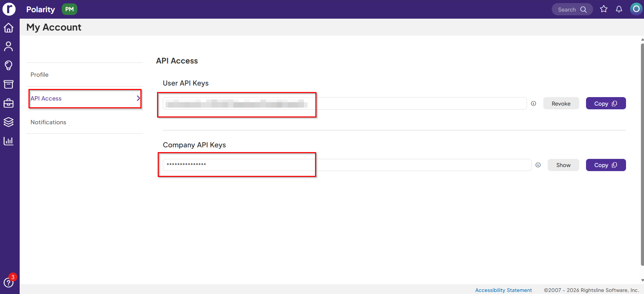Copy the Company API key

click(x=606, y=165)
